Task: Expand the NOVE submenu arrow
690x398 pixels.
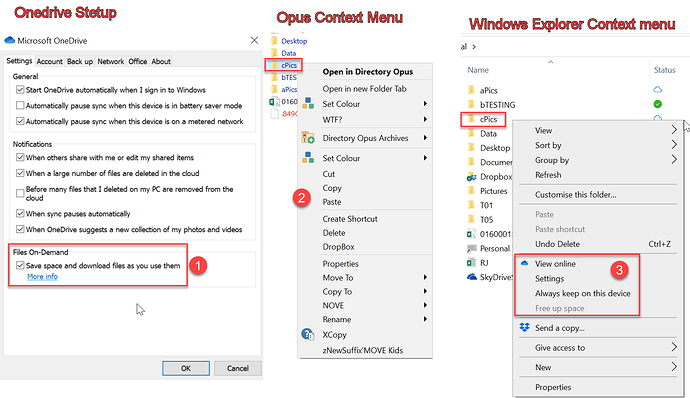Action: point(425,305)
